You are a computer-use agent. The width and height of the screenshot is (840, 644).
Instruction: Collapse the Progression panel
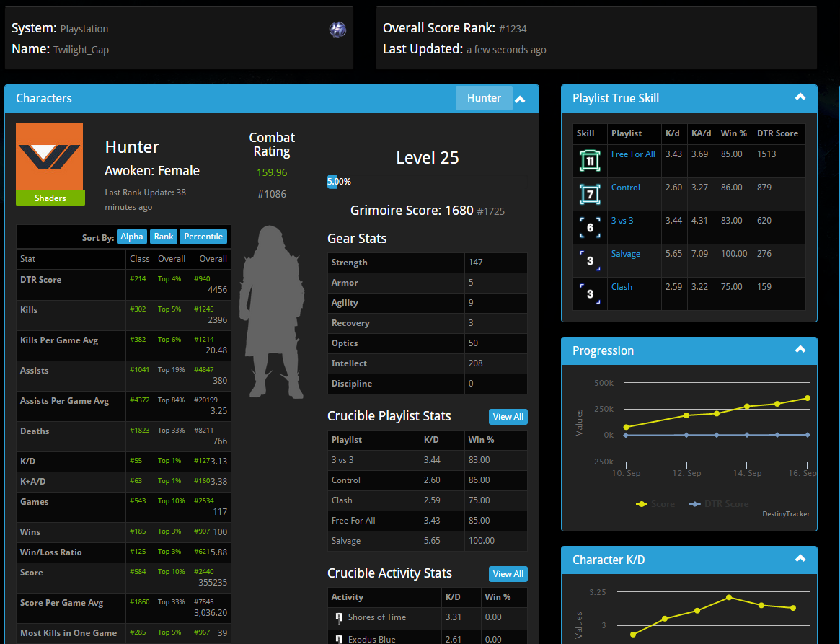coord(800,350)
